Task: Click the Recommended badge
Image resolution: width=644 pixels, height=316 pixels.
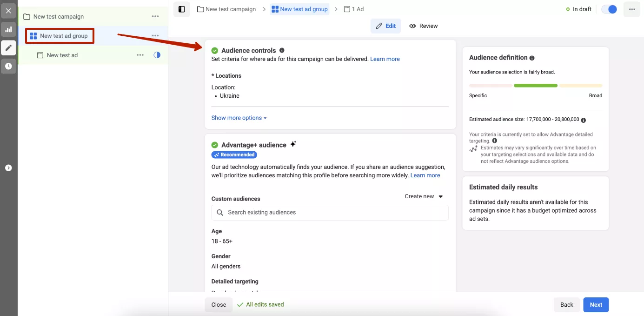Action: click(x=234, y=155)
